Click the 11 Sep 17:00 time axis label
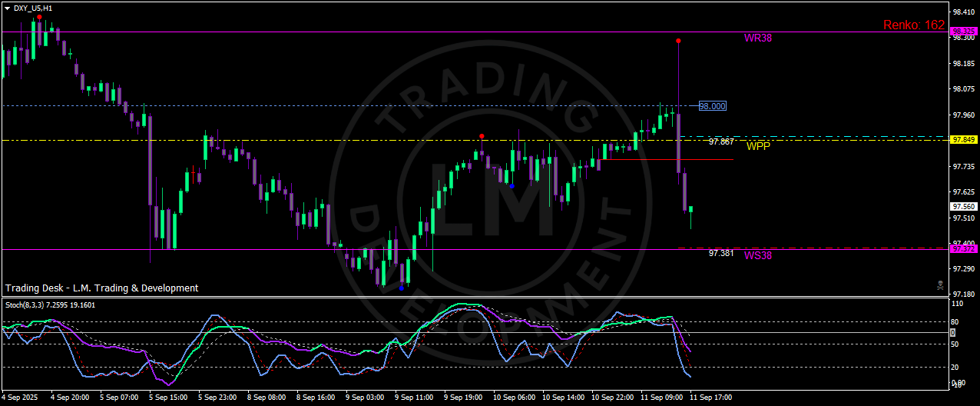 (710, 398)
